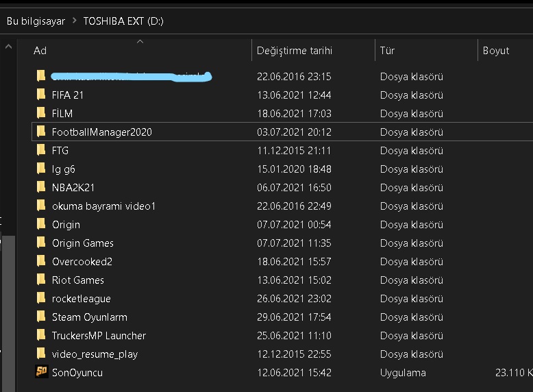Image resolution: width=533 pixels, height=392 pixels.
Task: Select the NBA2K21 folder name
Action: (x=73, y=188)
